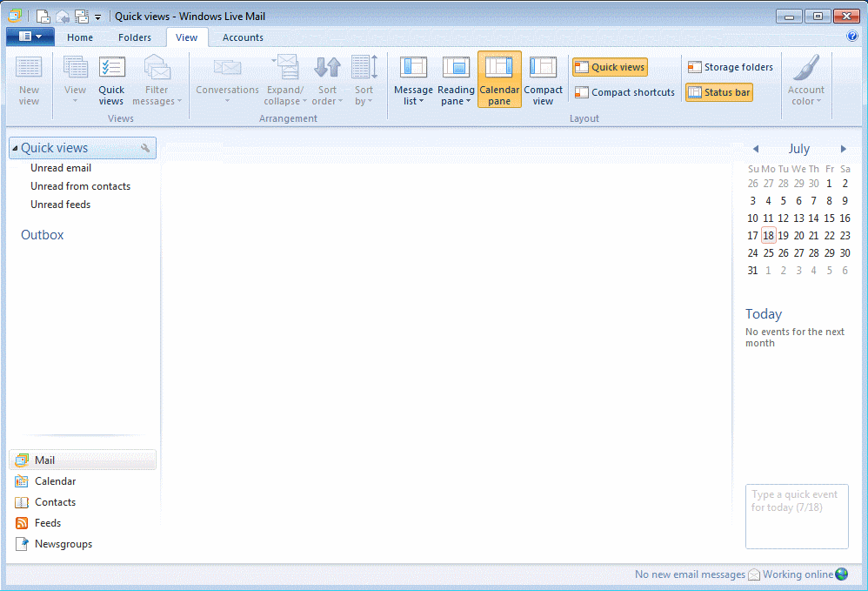The width and height of the screenshot is (868, 591).
Task: Select July 31 in the calendar
Action: point(752,271)
